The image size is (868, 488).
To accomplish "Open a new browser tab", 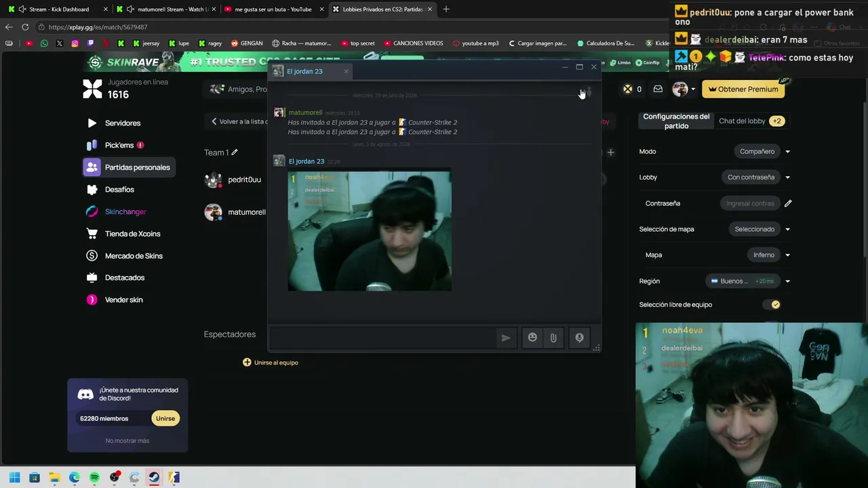I will (446, 9).
